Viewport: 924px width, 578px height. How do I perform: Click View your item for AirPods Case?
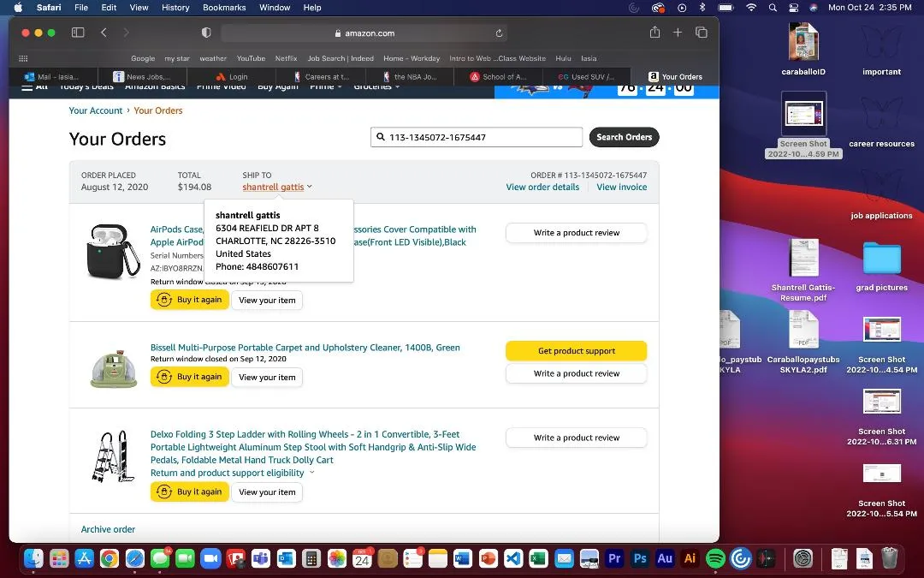coord(267,301)
